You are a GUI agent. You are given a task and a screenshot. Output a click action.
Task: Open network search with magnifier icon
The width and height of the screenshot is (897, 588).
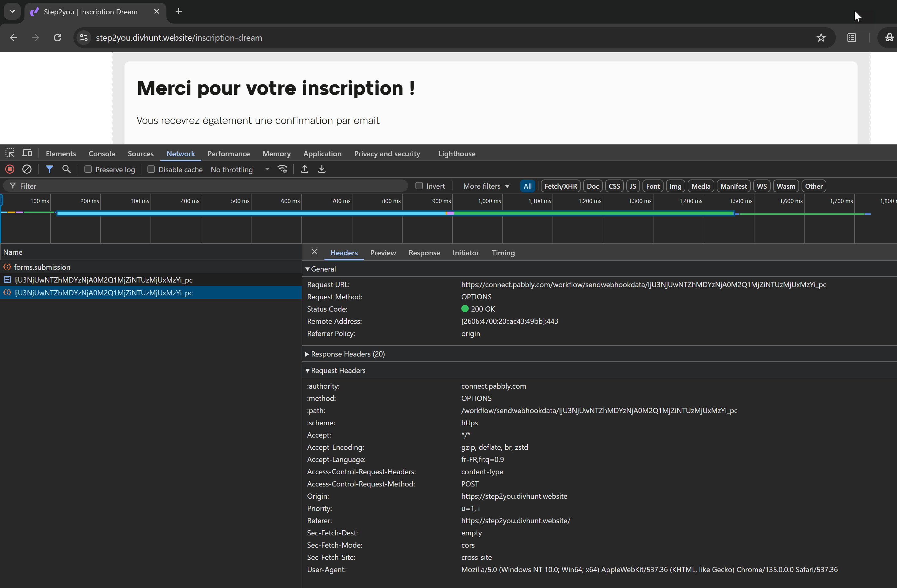click(66, 169)
